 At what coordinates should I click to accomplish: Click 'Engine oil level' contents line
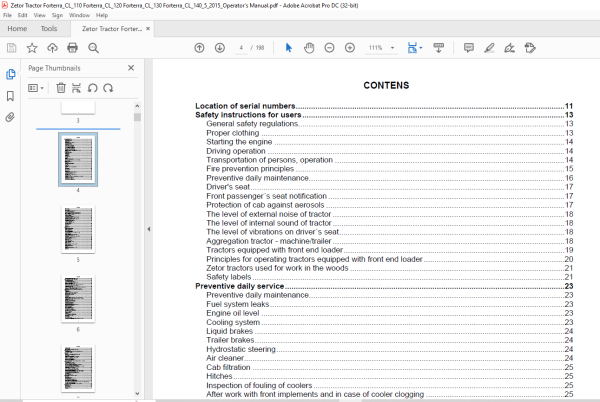[390, 313]
